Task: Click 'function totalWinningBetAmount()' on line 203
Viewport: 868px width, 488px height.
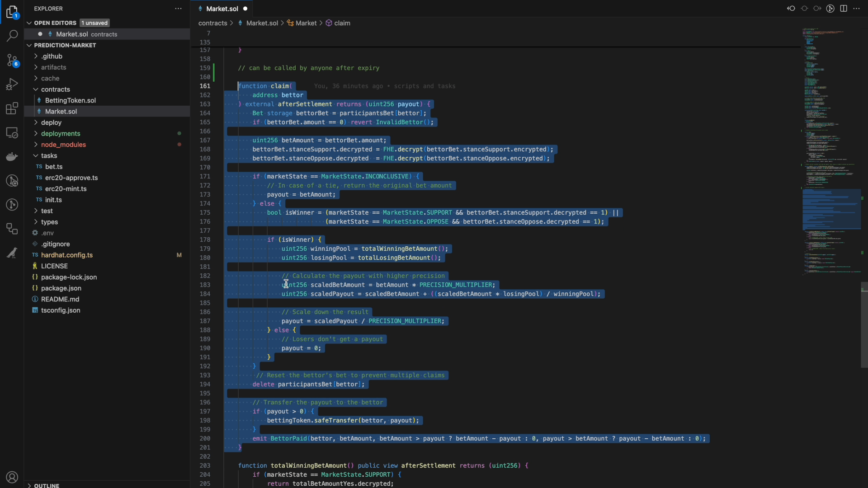Action: click(x=296, y=465)
